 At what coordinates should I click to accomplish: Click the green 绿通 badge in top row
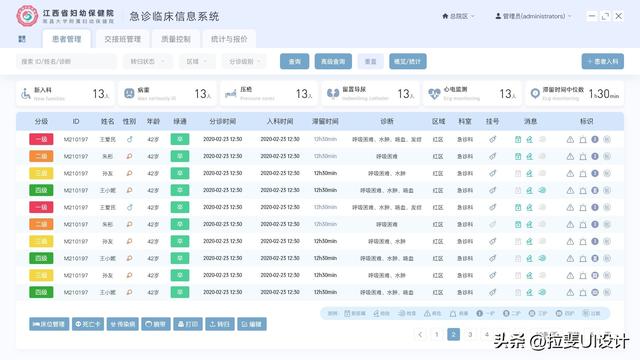[180, 139]
